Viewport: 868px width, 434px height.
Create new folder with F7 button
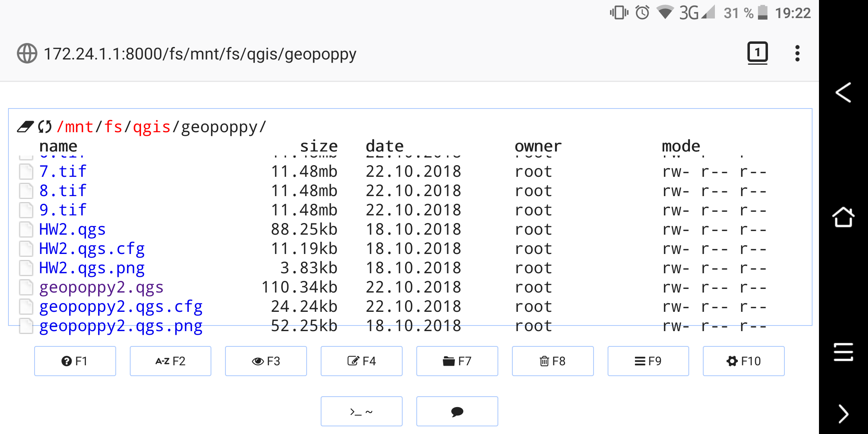tap(457, 361)
